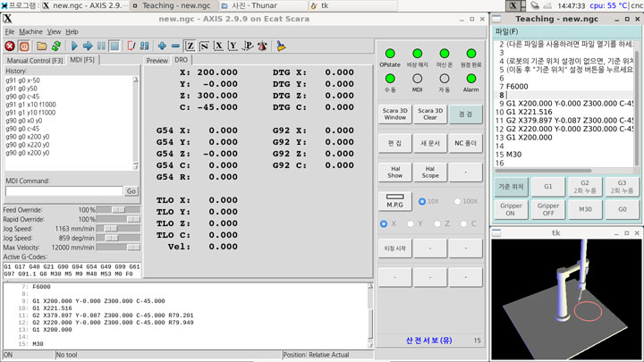Click the Teaching editor horizontal scrollbar
644x362 pixels.
544,171
